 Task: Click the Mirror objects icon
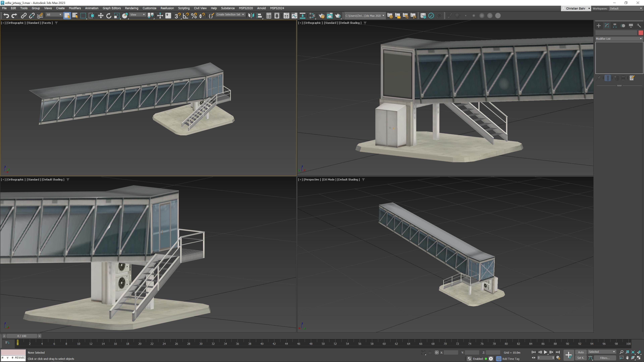[251, 16]
